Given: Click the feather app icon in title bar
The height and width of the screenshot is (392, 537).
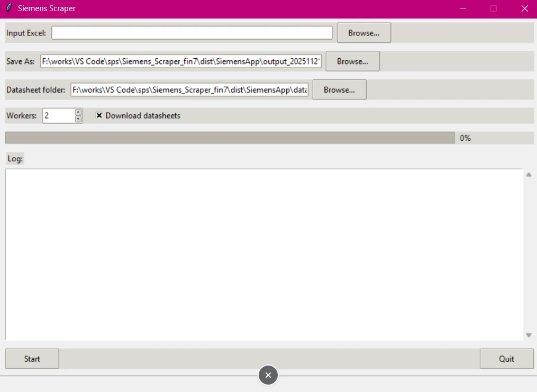Looking at the screenshot, I should pyautogui.click(x=8, y=8).
